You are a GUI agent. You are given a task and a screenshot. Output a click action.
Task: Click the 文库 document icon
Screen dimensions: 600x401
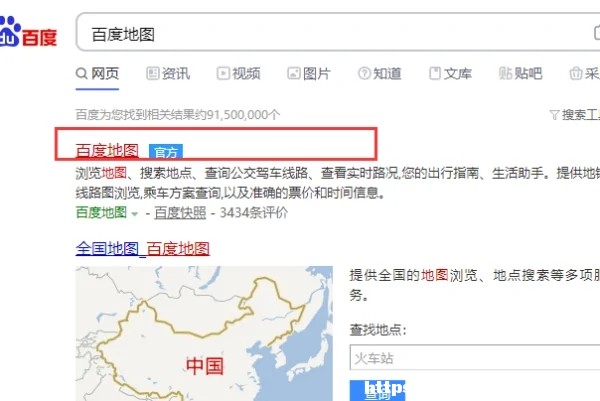coord(435,73)
